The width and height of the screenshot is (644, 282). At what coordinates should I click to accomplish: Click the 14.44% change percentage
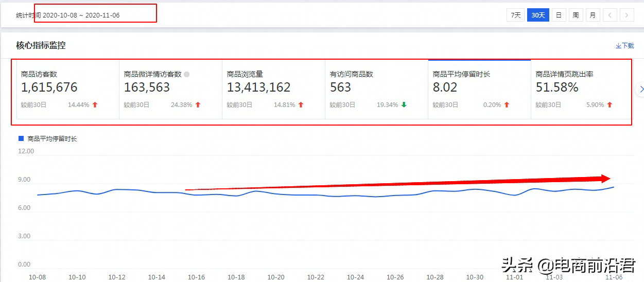tap(78, 105)
